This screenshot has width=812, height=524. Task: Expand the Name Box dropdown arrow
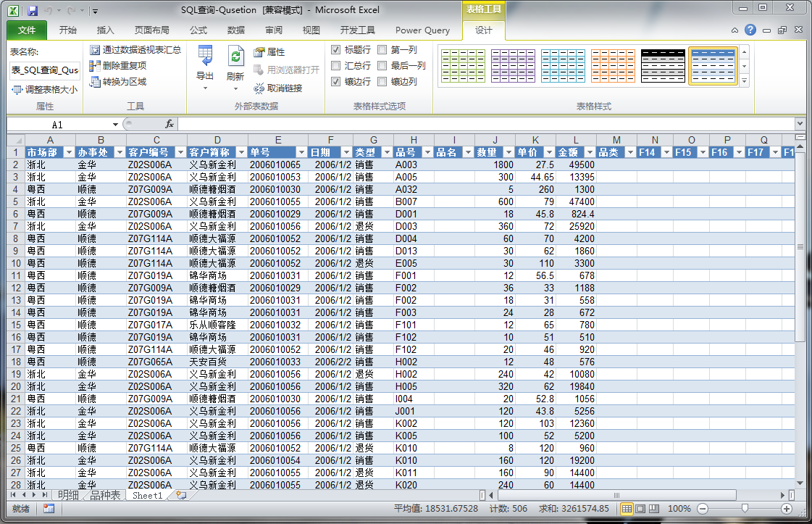tap(115, 125)
